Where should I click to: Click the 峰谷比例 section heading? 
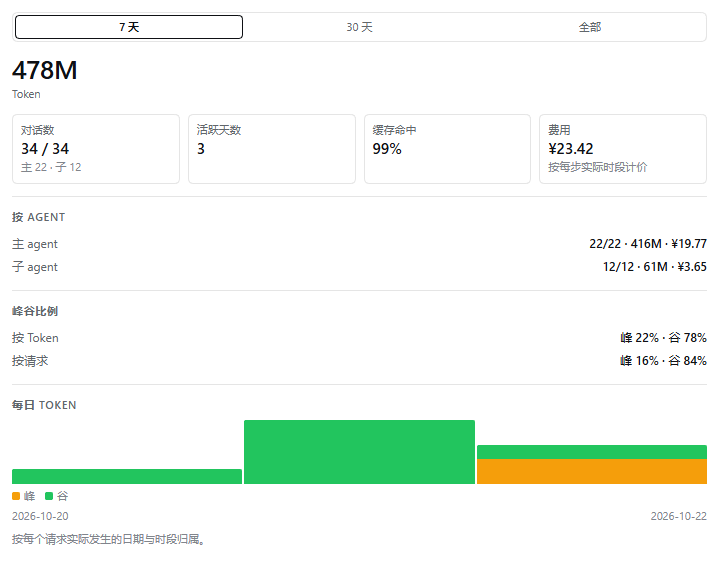35,311
